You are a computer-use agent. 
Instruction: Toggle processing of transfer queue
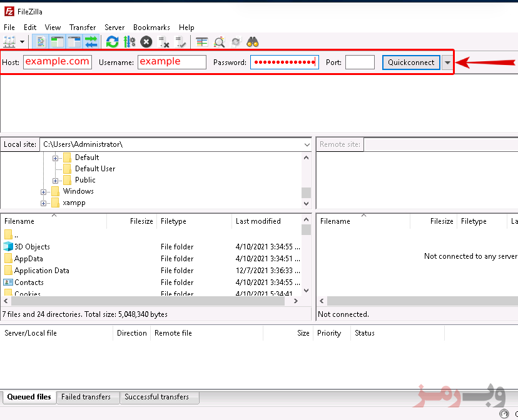129,42
